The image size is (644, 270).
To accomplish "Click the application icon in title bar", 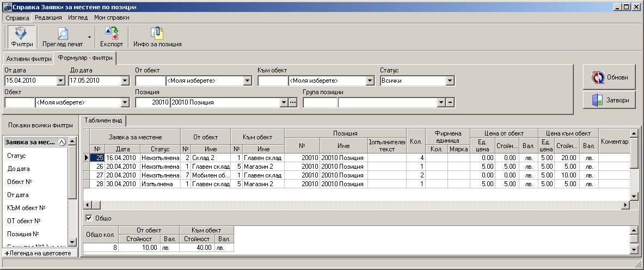I will pos(7,7).
